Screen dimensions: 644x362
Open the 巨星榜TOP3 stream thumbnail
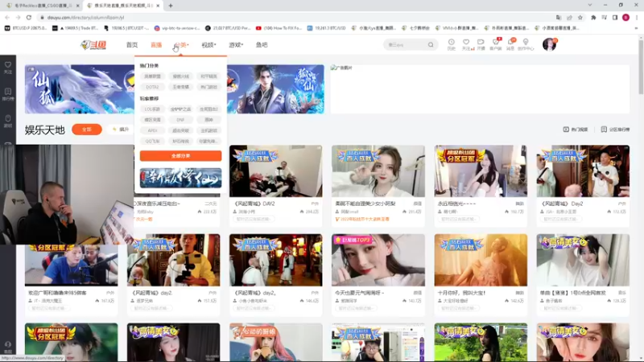[378, 260]
